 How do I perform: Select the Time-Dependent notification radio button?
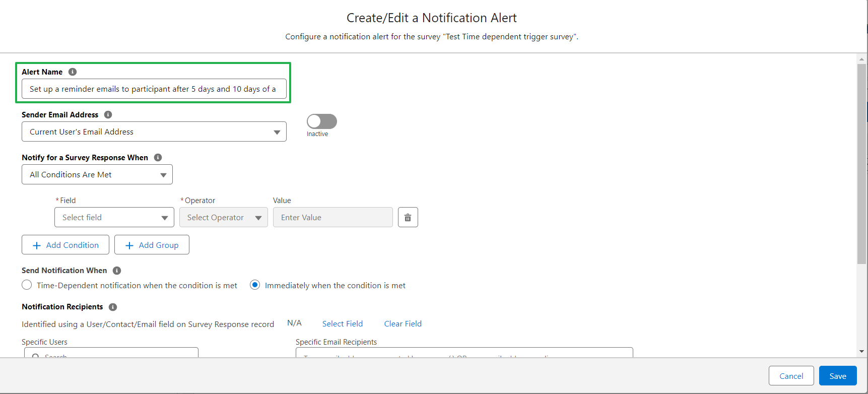pos(27,285)
